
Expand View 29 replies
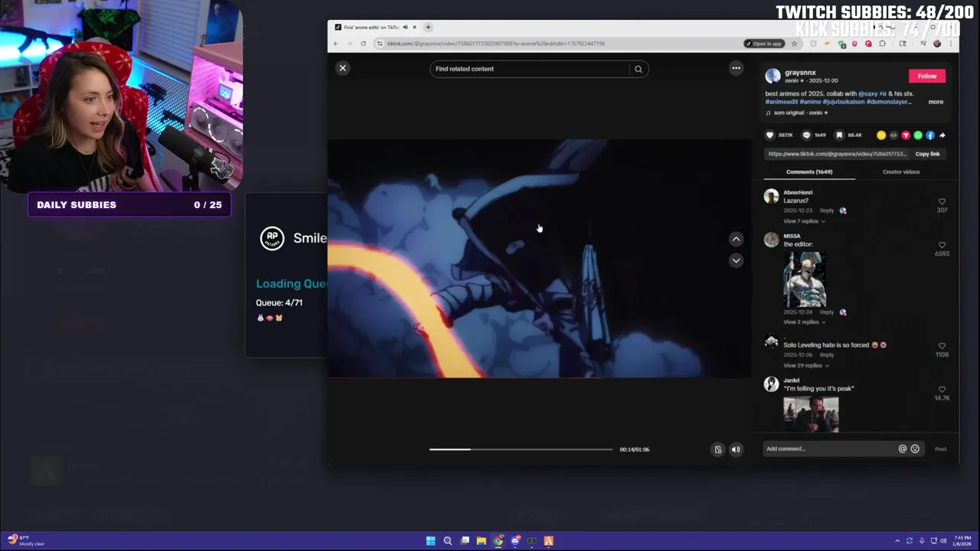[x=806, y=366]
